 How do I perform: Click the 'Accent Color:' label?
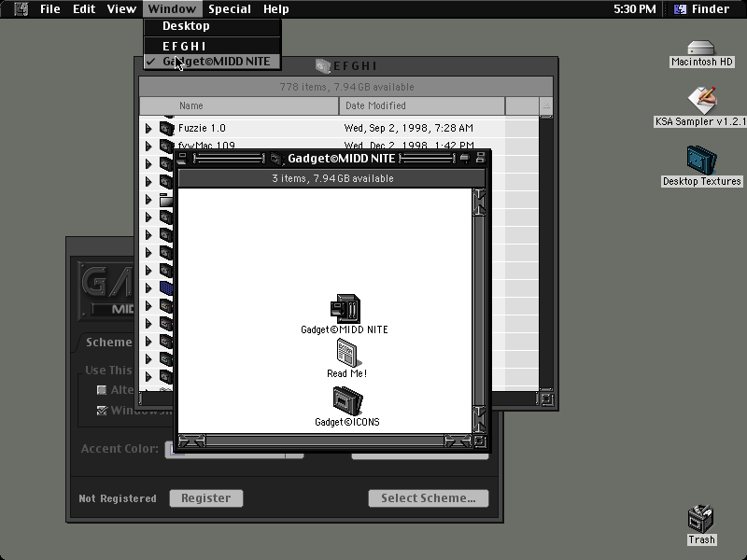(x=120, y=449)
